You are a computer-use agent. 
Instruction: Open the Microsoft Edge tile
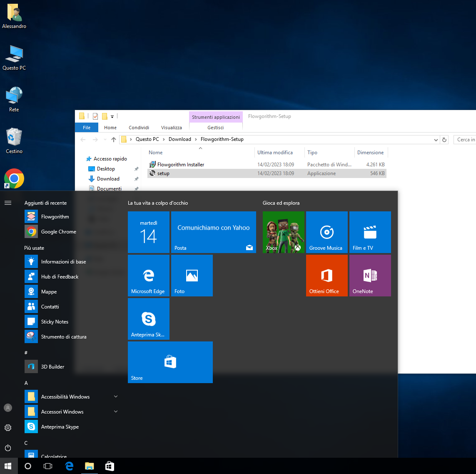tap(149, 276)
